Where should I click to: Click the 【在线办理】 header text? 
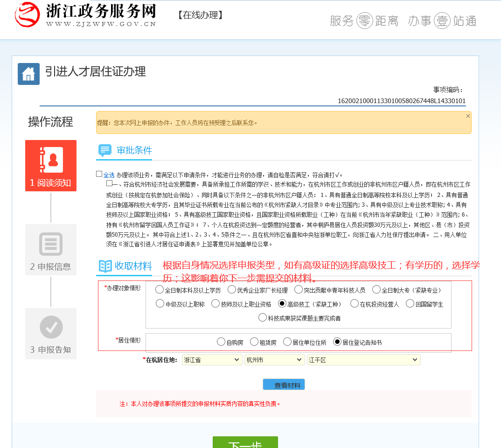[200, 15]
